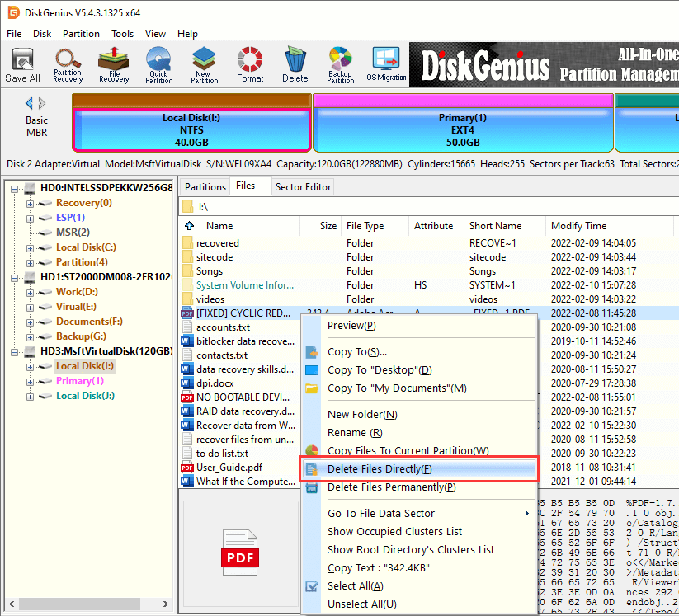Click the Format toolbar icon
679x616 pixels.
250,65
